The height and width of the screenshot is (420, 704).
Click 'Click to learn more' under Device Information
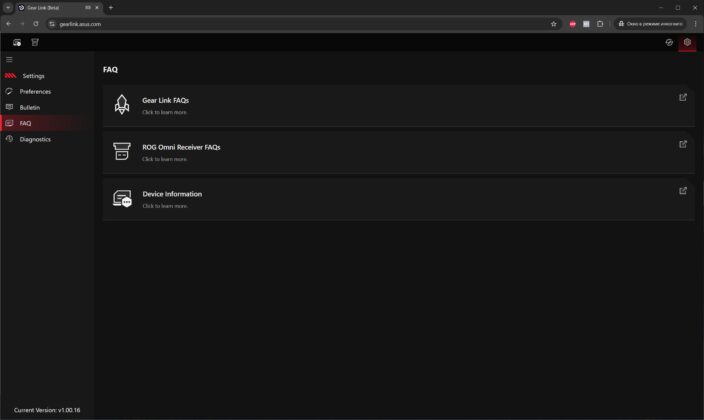click(164, 206)
